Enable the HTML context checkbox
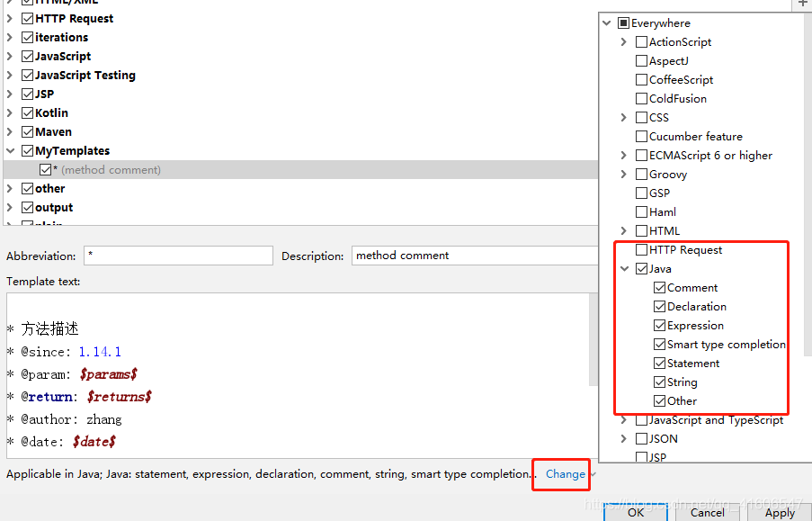 coord(641,231)
